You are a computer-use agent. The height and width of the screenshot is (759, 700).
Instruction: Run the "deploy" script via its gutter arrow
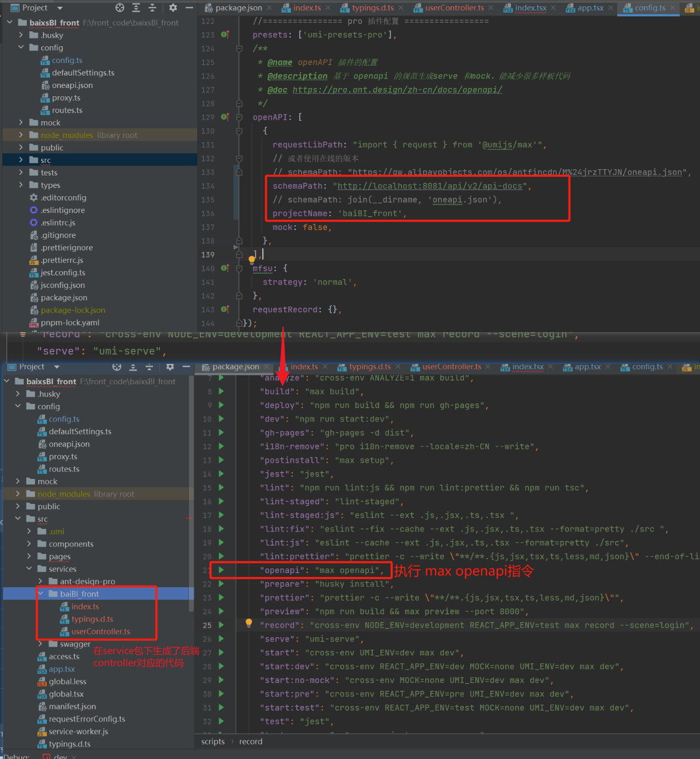221,405
